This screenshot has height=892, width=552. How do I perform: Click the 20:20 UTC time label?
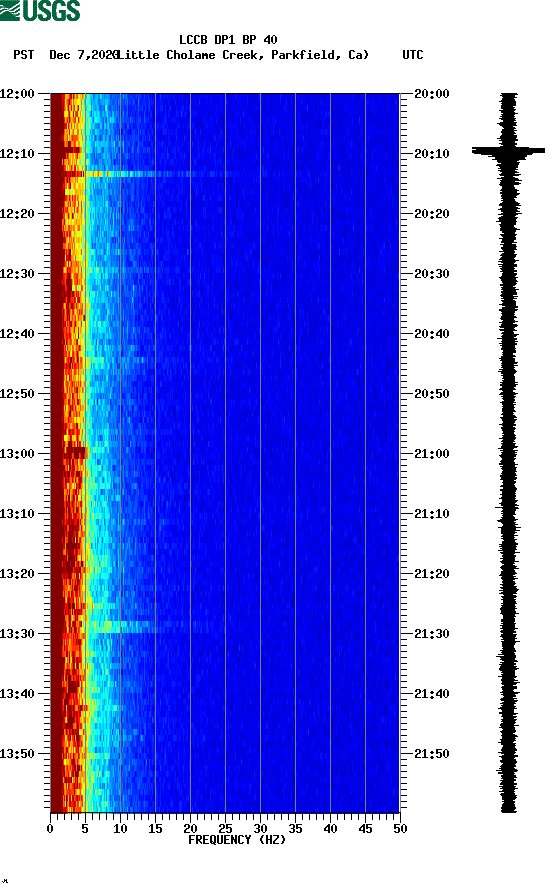pyautogui.click(x=432, y=214)
